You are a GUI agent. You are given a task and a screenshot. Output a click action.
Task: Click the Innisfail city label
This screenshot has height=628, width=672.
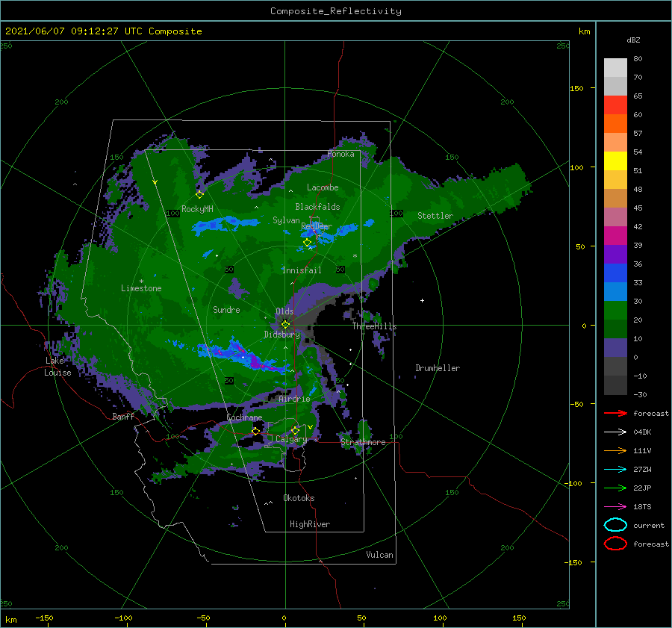(302, 270)
